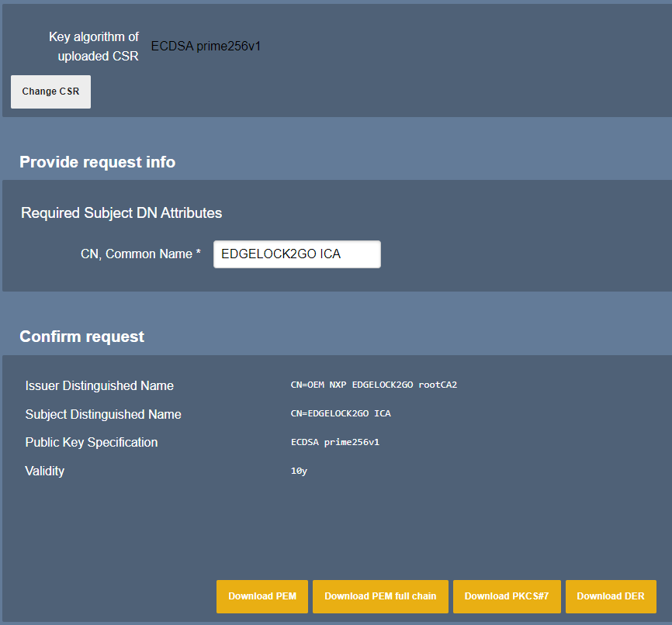This screenshot has height=625, width=672.
Task: Download certificate in DER format
Action: [610, 596]
